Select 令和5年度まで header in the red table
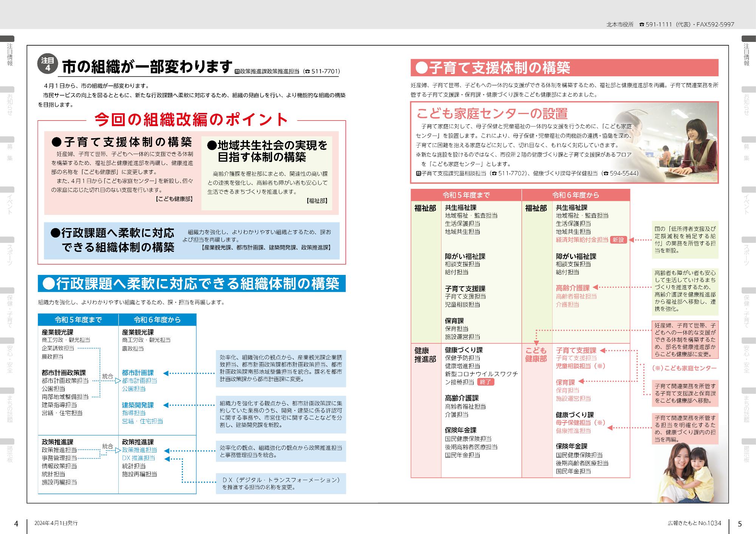 pos(466,195)
